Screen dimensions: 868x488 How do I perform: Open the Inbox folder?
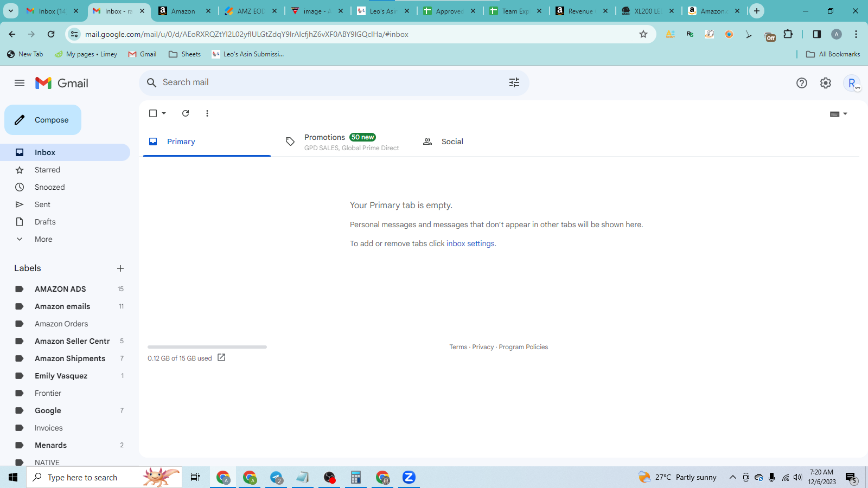(65, 152)
